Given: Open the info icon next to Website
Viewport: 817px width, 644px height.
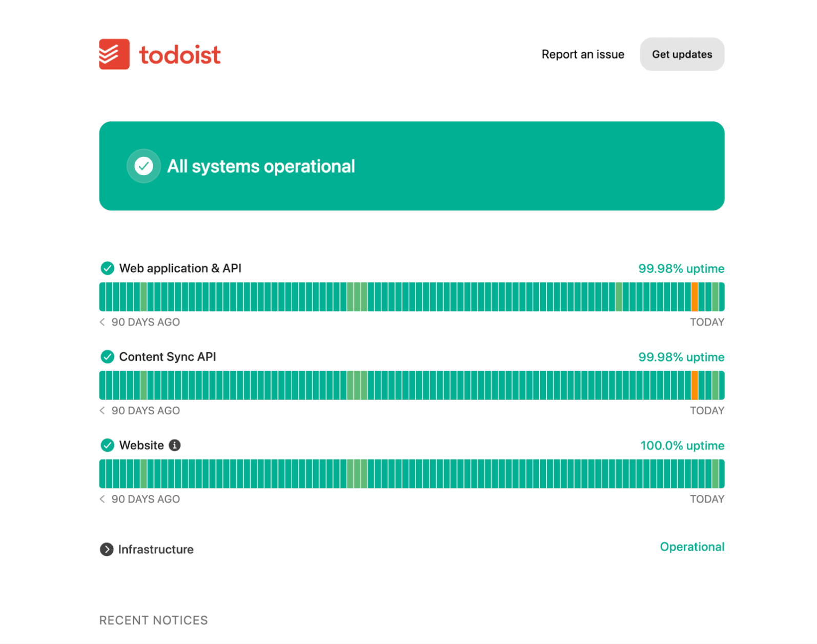Looking at the screenshot, I should (175, 445).
